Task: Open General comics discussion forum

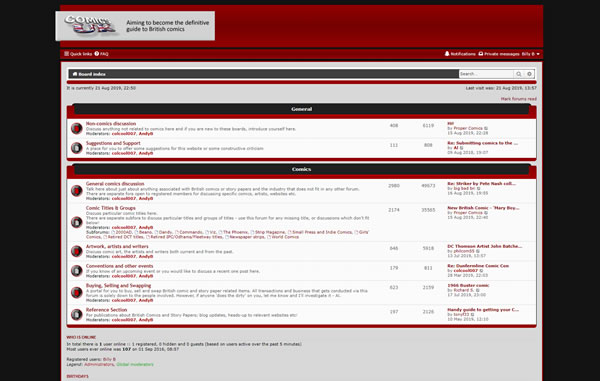Action: point(115,184)
